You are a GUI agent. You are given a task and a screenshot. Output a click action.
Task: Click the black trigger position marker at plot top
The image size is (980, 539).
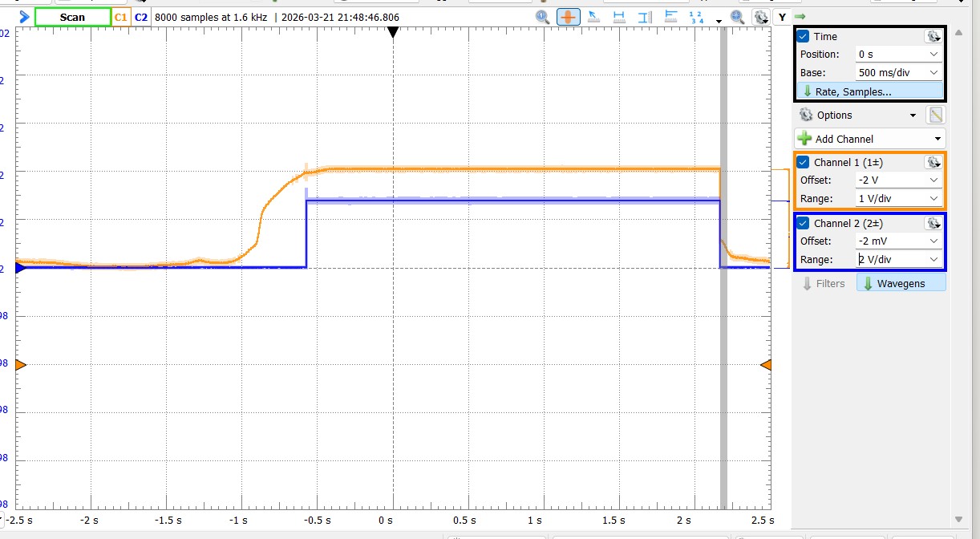tap(392, 32)
